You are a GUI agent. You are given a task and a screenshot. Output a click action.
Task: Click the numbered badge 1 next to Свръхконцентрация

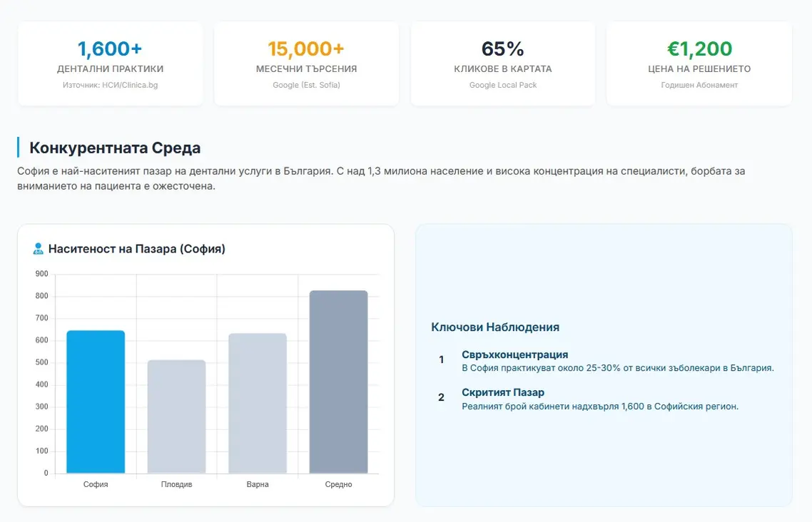pos(441,360)
